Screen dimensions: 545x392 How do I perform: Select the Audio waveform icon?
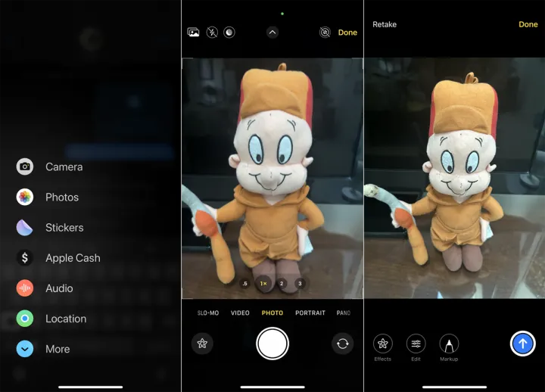[25, 288]
